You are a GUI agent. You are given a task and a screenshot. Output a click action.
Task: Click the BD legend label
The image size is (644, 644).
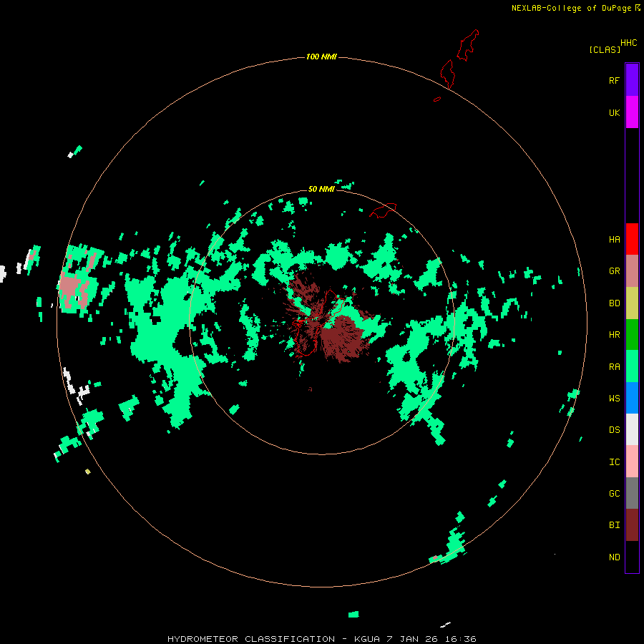tap(614, 303)
